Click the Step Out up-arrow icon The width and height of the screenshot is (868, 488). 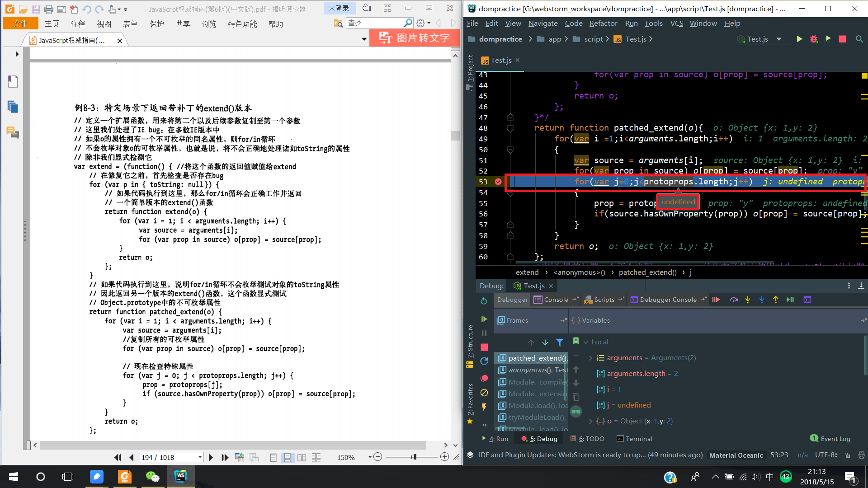776,300
